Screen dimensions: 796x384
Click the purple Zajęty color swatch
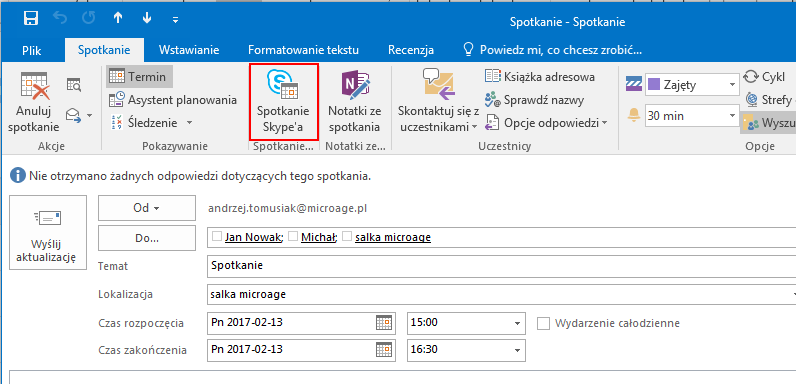point(654,84)
